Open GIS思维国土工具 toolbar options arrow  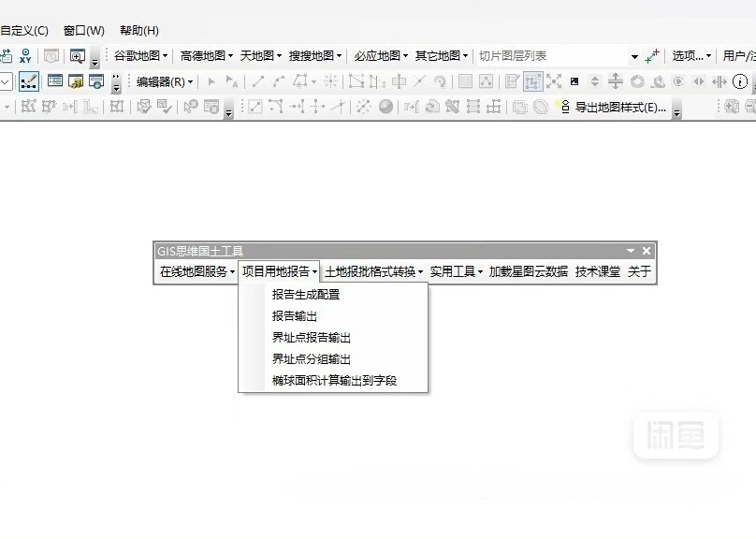(x=631, y=251)
